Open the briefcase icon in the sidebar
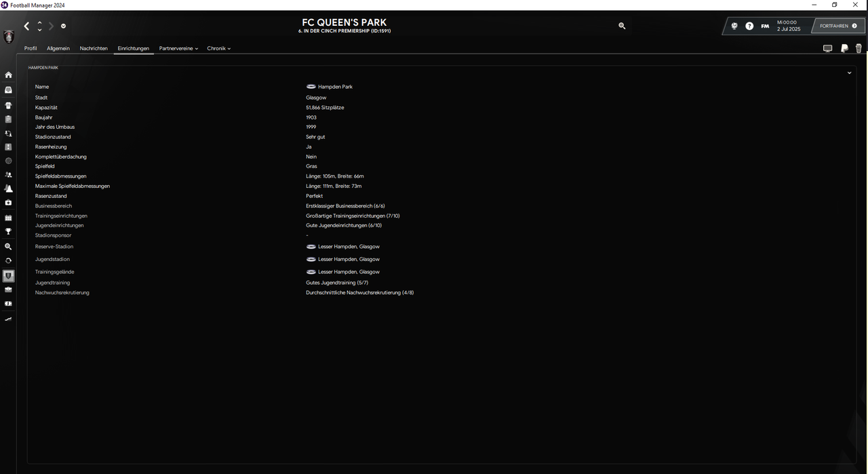The image size is (868, 474). (x=8, y=290)
